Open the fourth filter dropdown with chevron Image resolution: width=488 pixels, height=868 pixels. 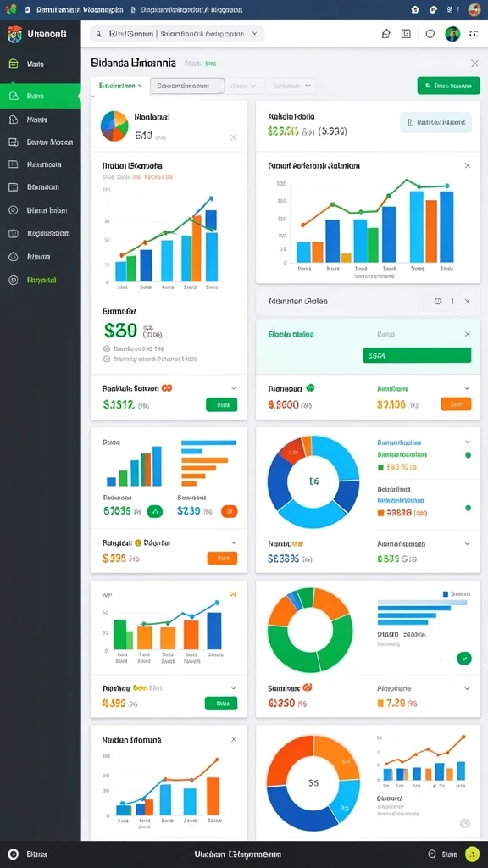pyautogui.click(x=291, y=86)
